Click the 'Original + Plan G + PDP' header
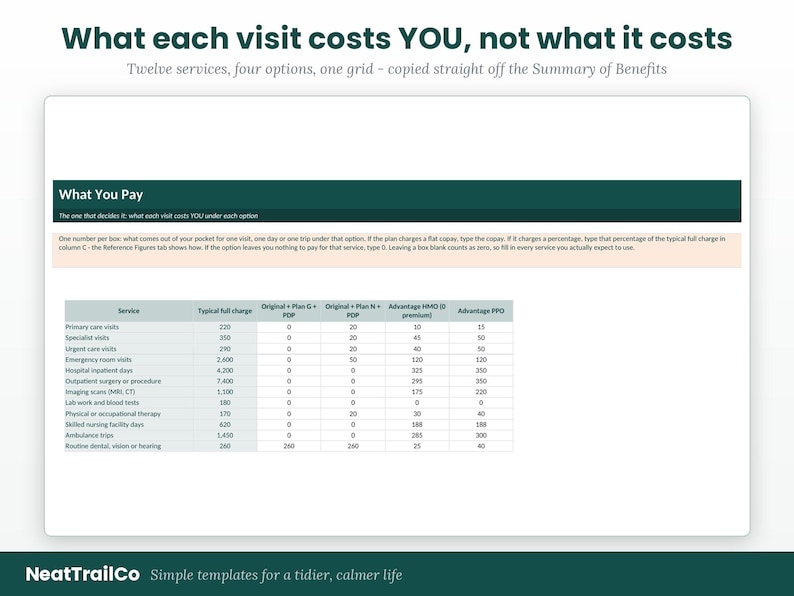Viewport: 794px width, 596px height. pyautogui.click(x=289, y=311)
